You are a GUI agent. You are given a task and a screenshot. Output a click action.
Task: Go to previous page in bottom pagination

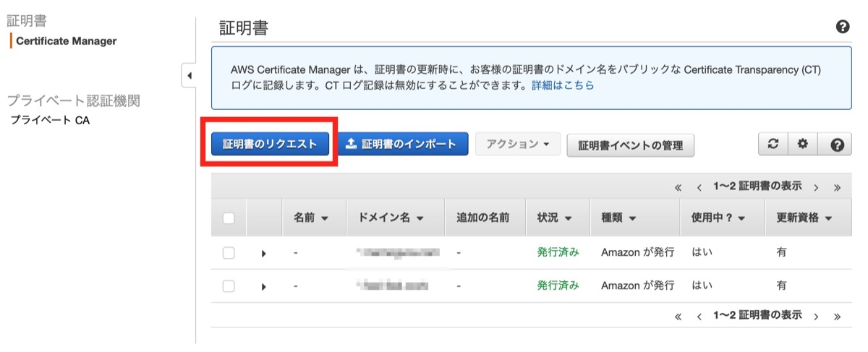(699, 317)
